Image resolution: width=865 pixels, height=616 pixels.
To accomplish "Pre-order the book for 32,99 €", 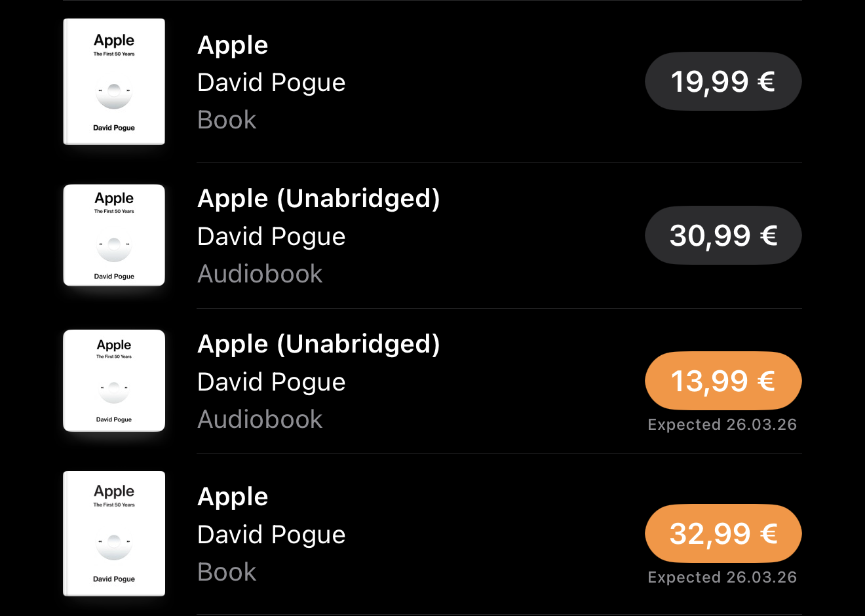I will [723, 533].
